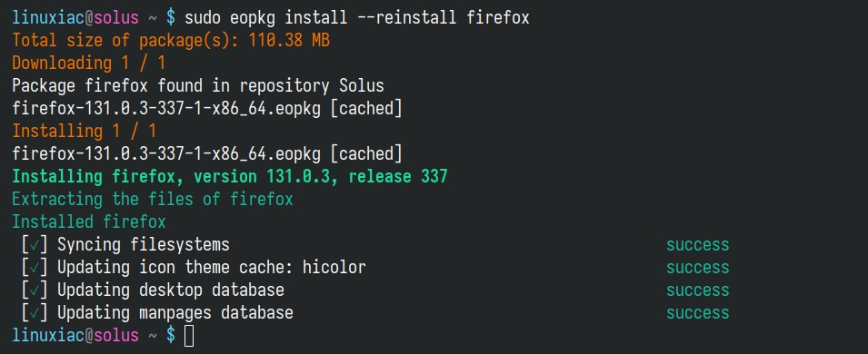Click the terminal cursor block at the prompt
868x354 pixels.
coord(189,335)
